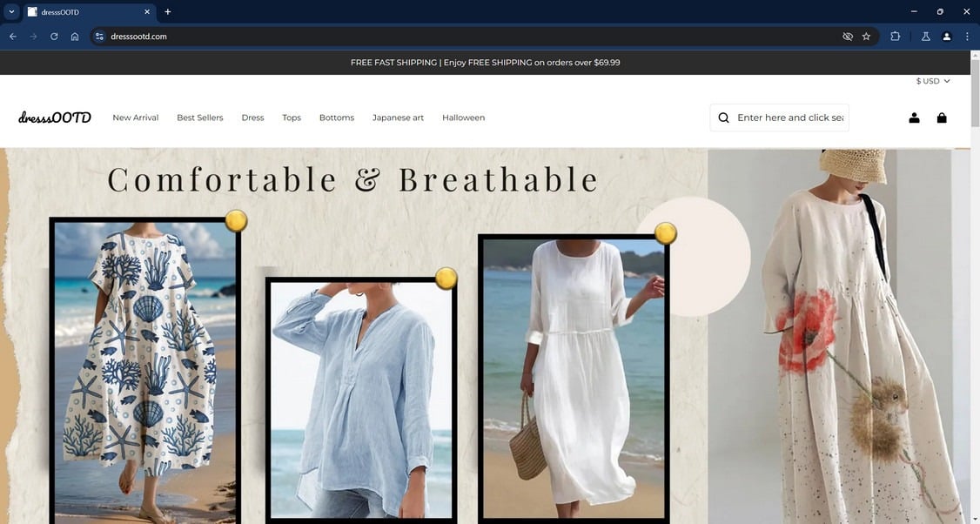Reload the dresssootd.com page

coord(54,37)
